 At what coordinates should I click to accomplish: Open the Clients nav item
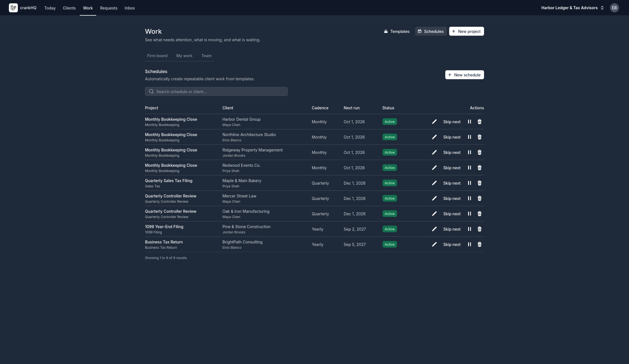coord(69,8)
